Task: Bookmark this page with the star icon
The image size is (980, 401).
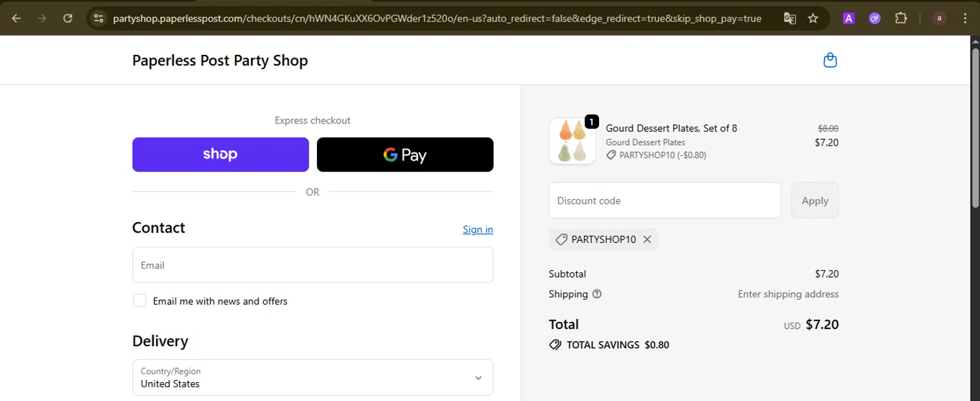Action: point(813,18)
